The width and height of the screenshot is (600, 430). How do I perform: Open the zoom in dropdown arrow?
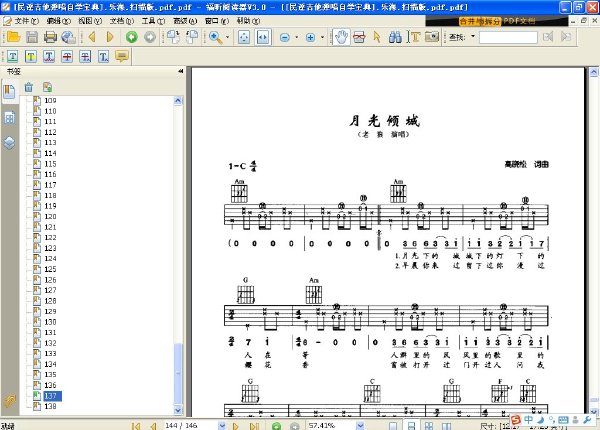[322, 37]
